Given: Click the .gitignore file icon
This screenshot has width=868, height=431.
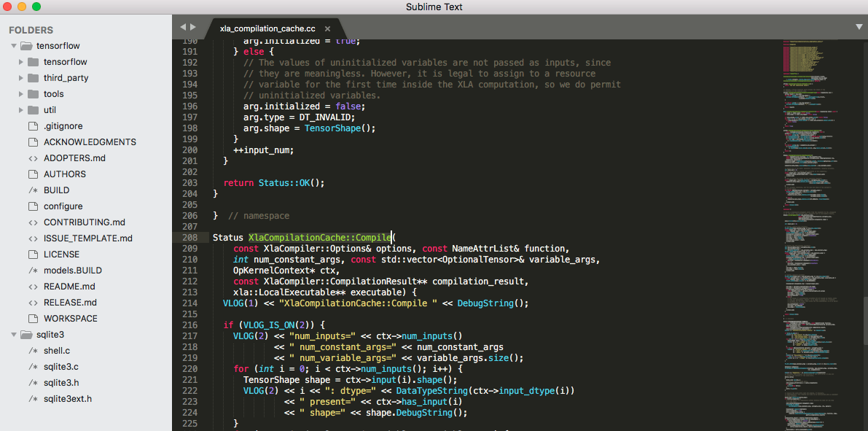Looking at the screenshot, I should click(x=34, y=125).
